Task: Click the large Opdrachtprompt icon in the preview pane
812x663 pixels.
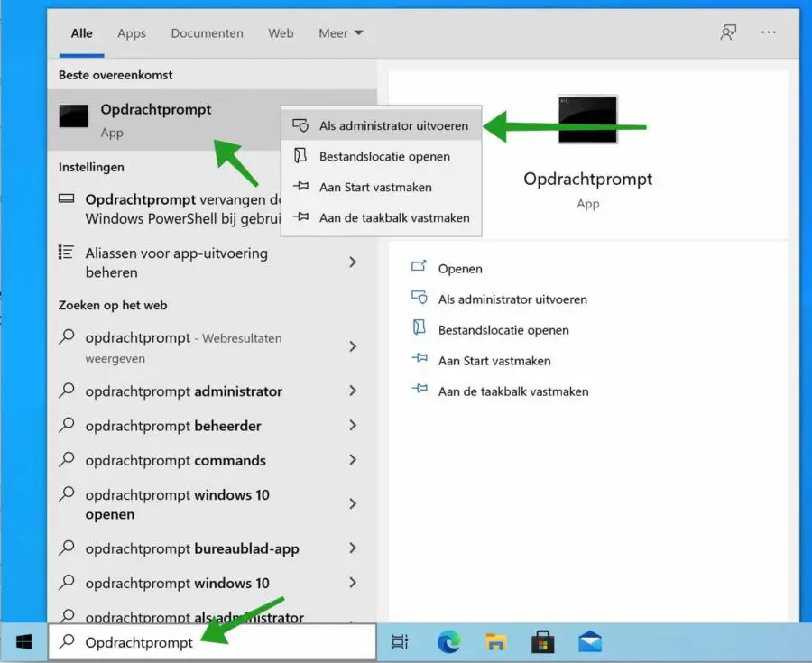Action: coord(587,119)
